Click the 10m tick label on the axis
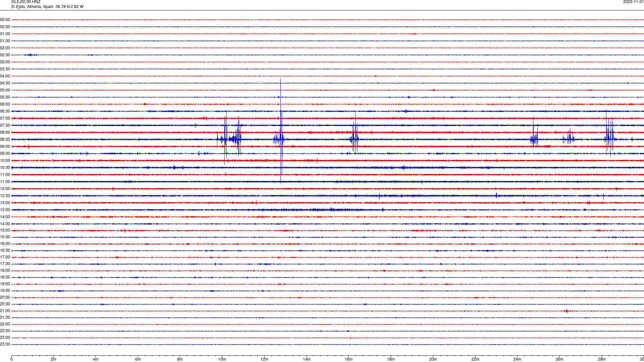This screenshot has height=362, width=644. (x=222, y=359)
